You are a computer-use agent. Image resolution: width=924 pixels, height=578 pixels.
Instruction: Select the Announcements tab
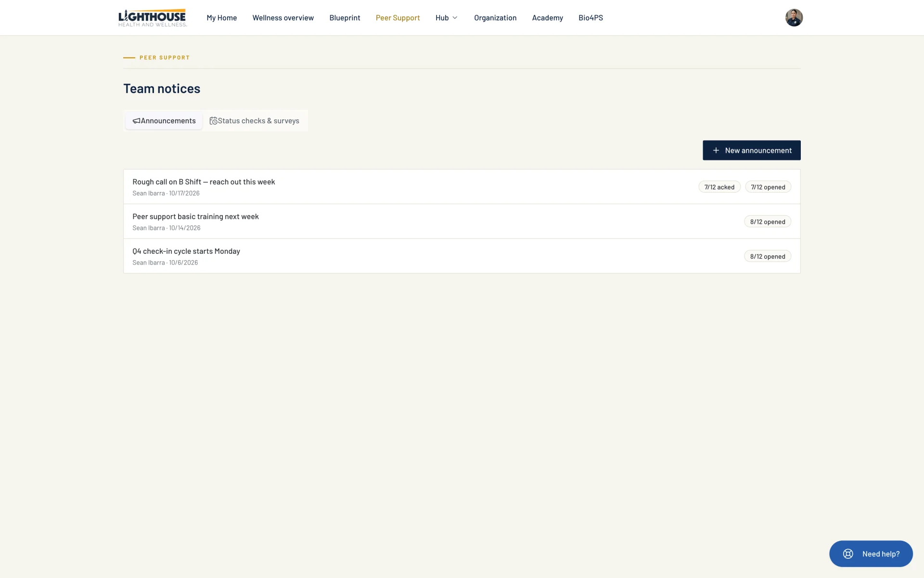click(x=164, y=121)
